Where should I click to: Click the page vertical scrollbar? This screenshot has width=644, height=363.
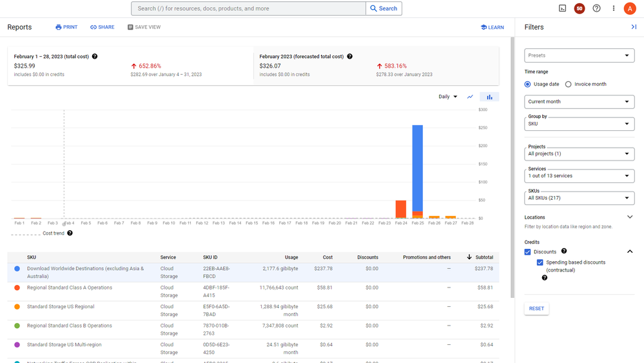click(512, 167)
